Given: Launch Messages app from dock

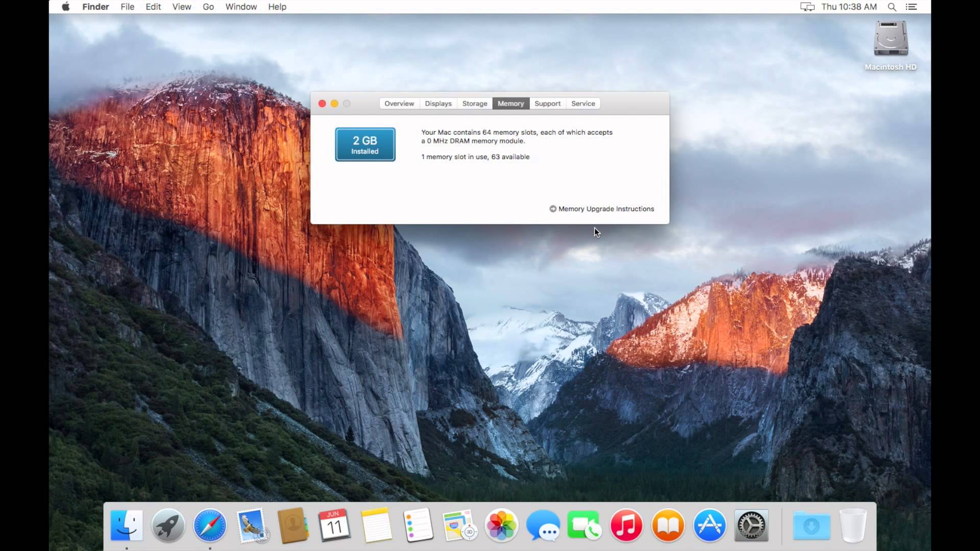Looking at the screenshot, I should pos(543,525).
